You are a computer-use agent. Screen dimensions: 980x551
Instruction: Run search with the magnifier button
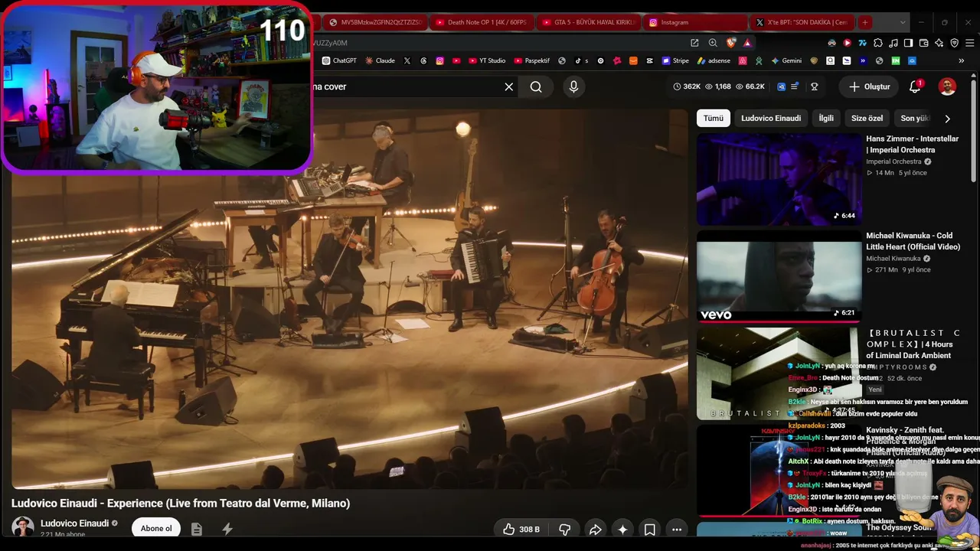coord(536,86)
